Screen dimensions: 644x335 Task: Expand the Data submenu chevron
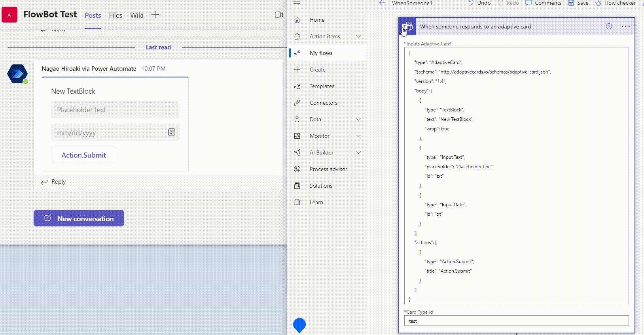click(x=358, y=119)
